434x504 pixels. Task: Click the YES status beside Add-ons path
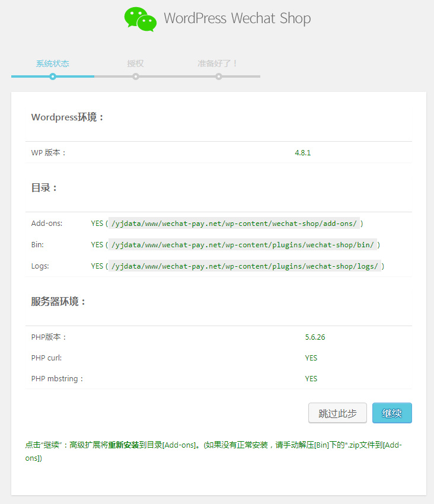point(97,224)
